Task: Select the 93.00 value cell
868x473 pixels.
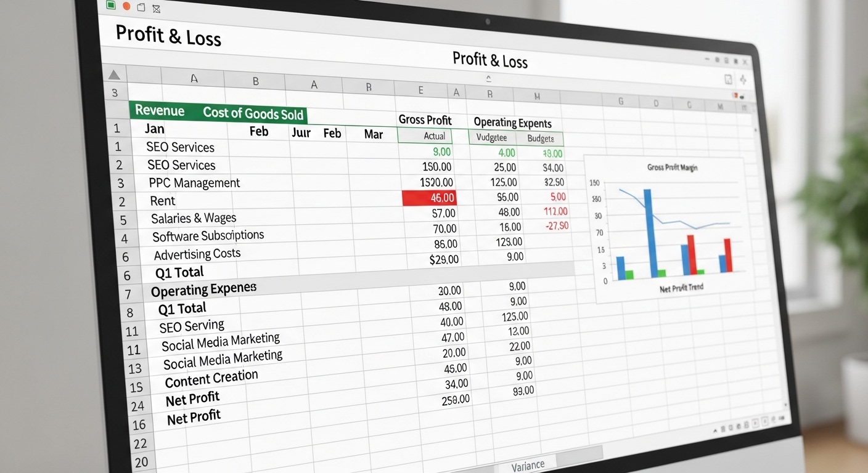Action: (523, 391)
